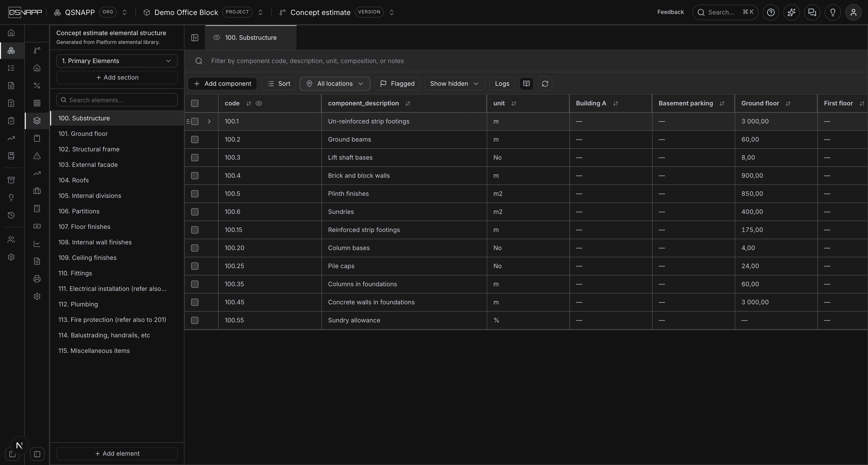The height and width of the screenshot is (465, 868).
Task: Click the Add element button
Action: pyautogui.click(x=117, y=454)
